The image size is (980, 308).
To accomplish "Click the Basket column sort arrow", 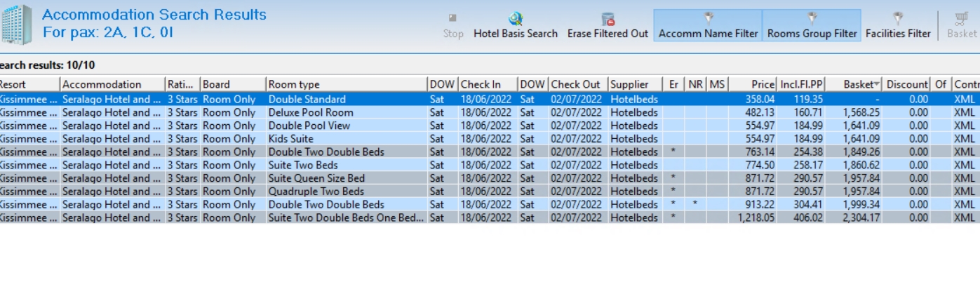I will click(877, 85).
